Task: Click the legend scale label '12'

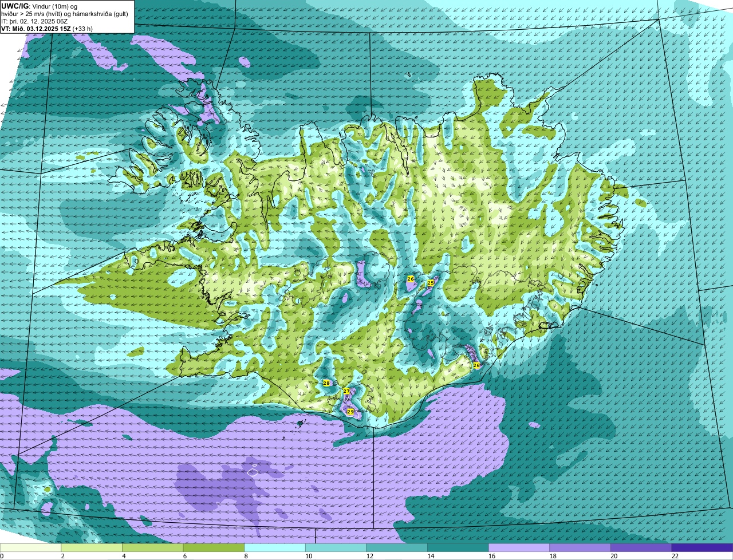Action: [370, 556]
